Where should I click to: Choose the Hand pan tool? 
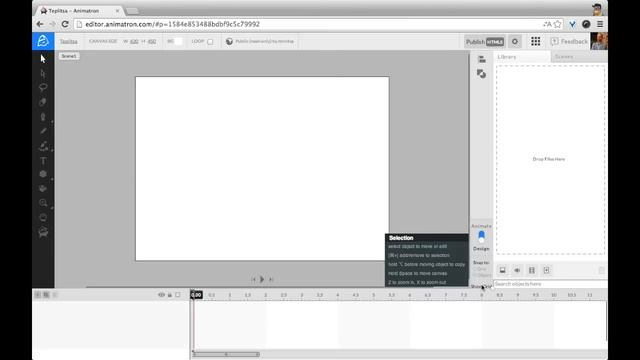43,189
